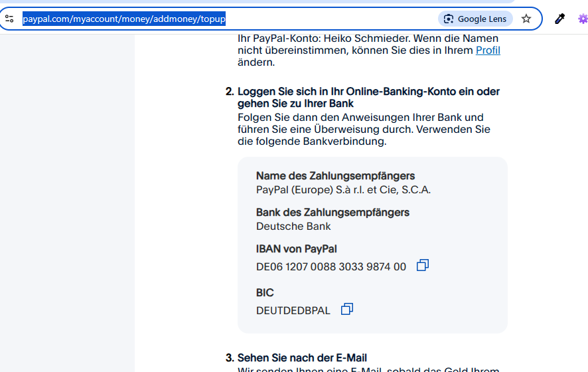Open the Profil link
588x372 pixels.
pos(488,50)
